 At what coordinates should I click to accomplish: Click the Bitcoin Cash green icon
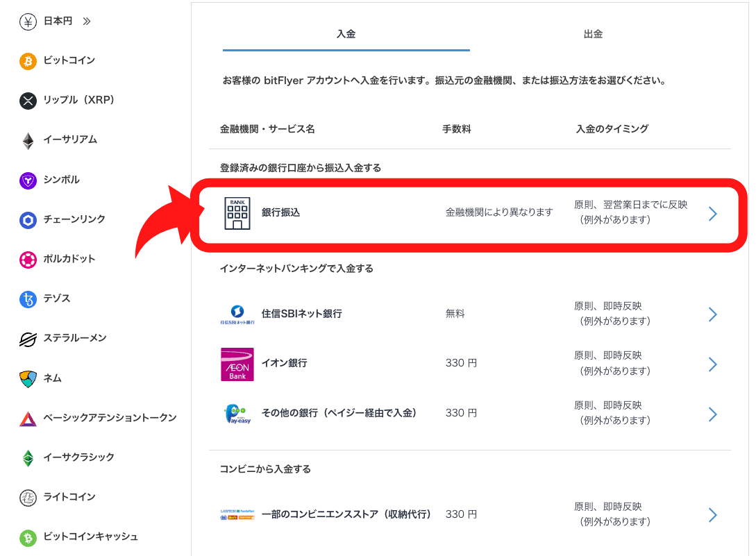click(28, 538)
